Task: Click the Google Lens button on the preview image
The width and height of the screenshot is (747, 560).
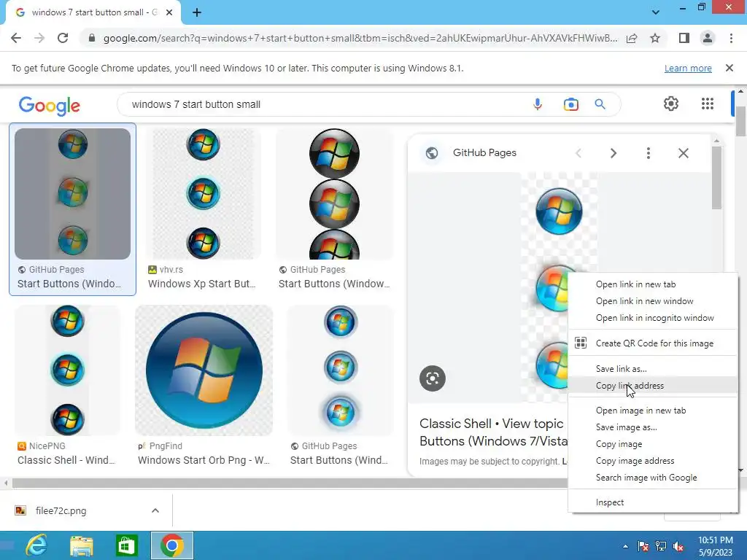Action: tap(433, 378)
